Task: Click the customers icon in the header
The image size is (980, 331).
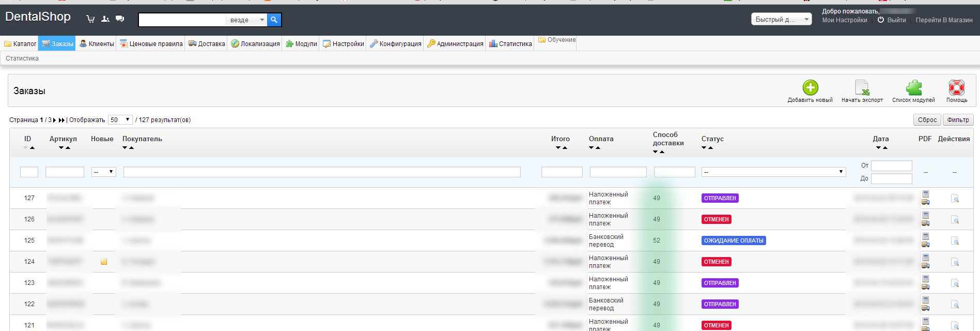Action: [x=105, y=19]
